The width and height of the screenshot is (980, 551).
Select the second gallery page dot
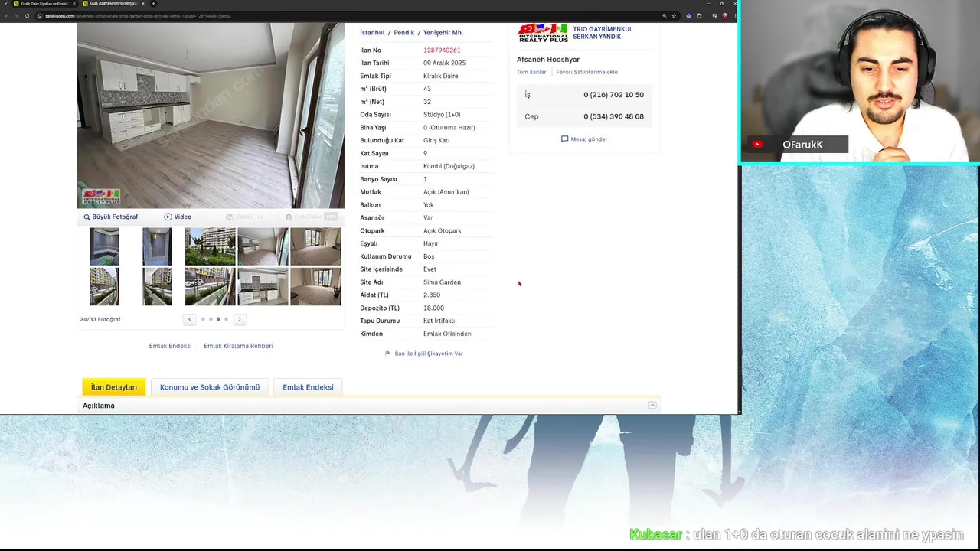(211, 319)
